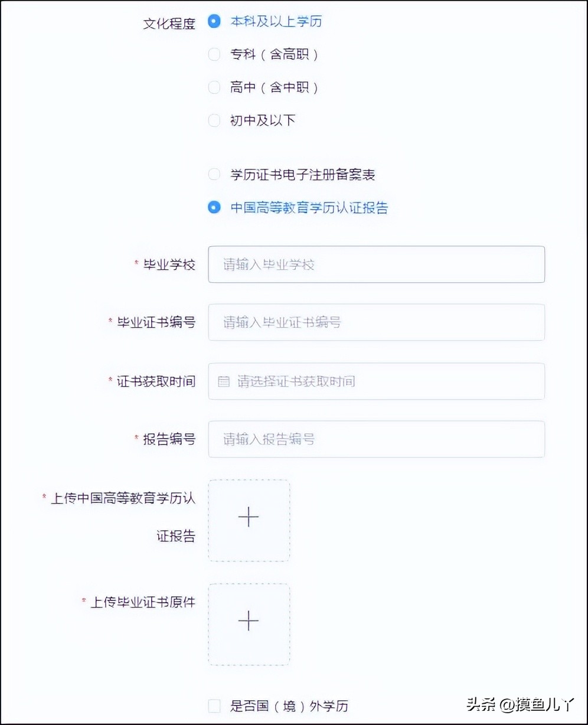588x725 pixels.
Task: Select the 本科及以上学历 radio button
Action: [x=214, y=21]
